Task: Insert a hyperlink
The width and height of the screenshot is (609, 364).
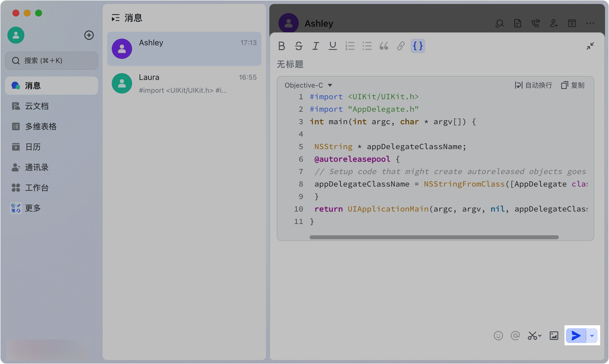Action: (401, 46)
